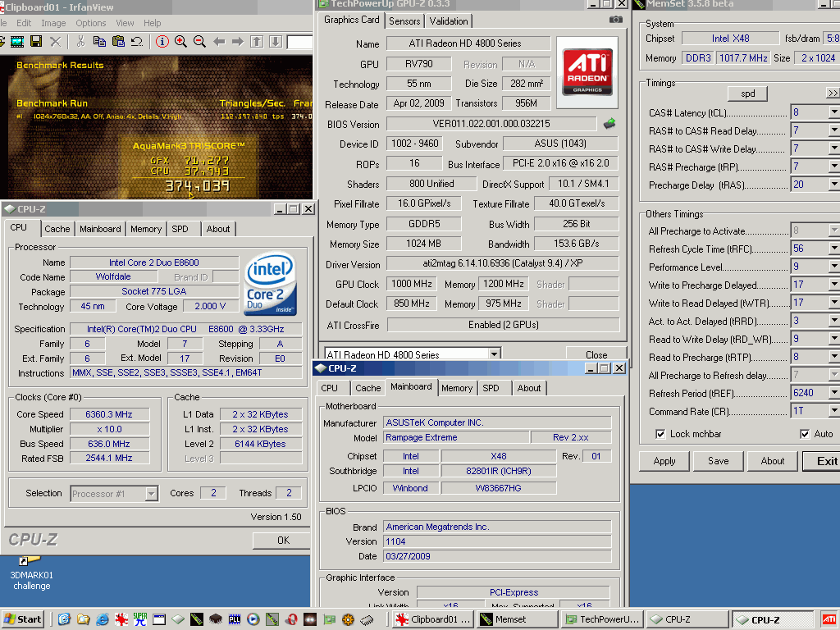Click the IrfanView toolbar page number field
840x630 pixels.
pos(300,42)
